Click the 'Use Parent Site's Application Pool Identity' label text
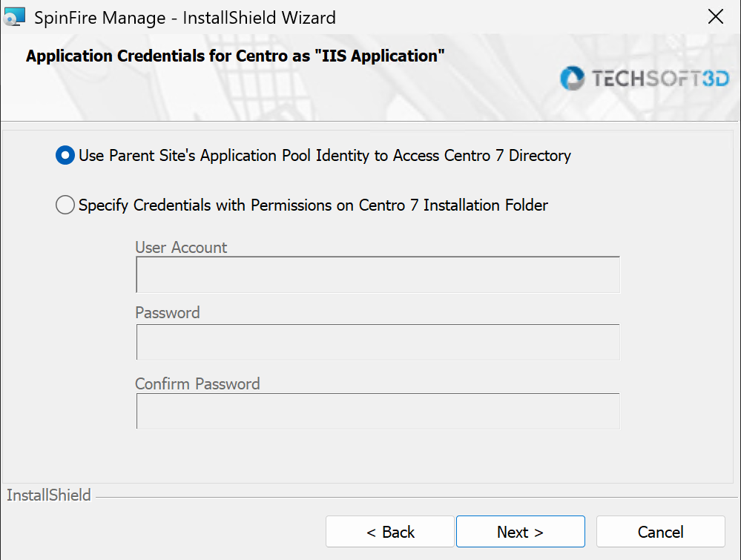Screen dimensions: 741x560 click(x=325, y=156)
